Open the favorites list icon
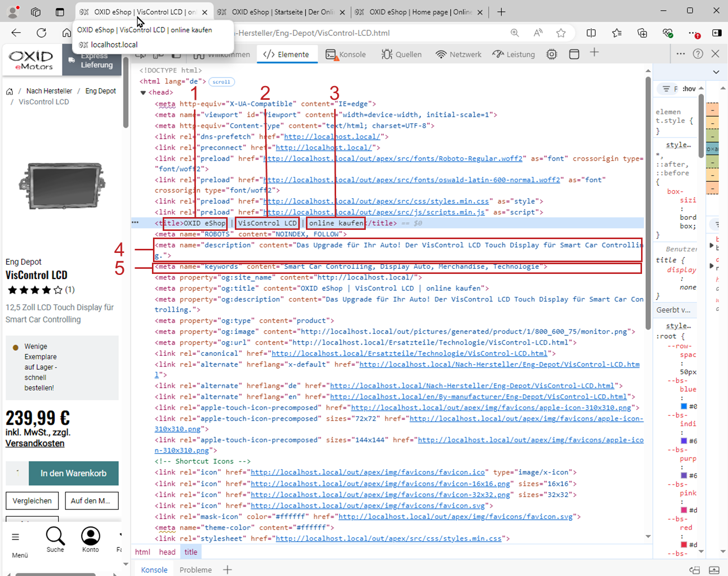The width and height of the screenshot is (728, 576). [x=616, y=33]
